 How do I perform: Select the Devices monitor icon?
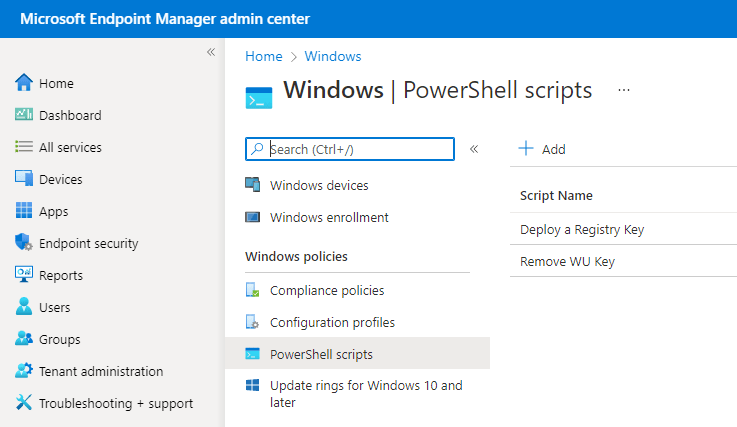pyautogui.click(x=24, y=179)
